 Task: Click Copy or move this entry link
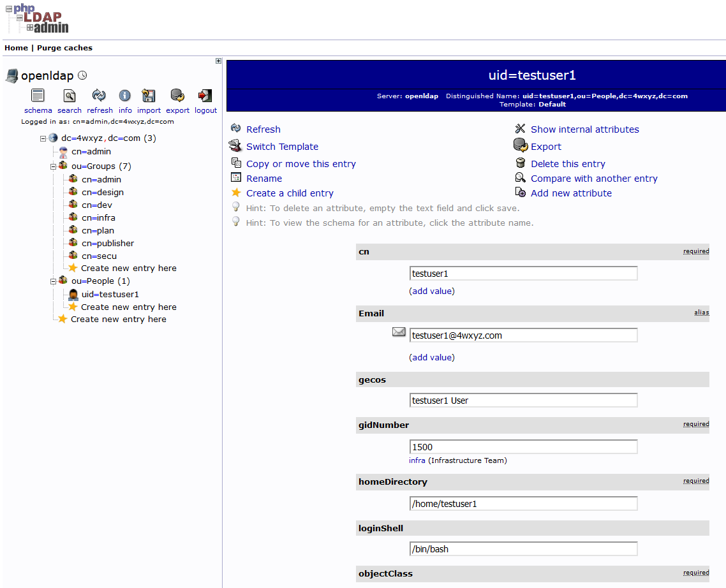[x=301, y=163]
